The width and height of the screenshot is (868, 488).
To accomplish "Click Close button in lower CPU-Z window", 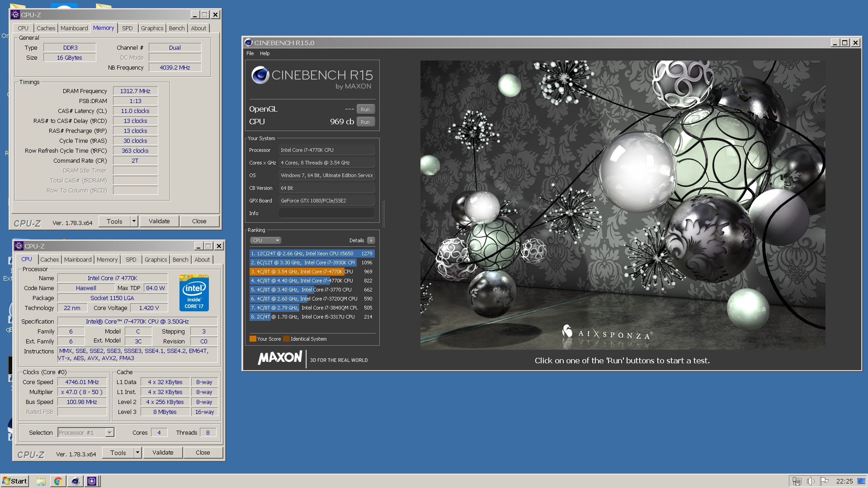I will [203, 453].
